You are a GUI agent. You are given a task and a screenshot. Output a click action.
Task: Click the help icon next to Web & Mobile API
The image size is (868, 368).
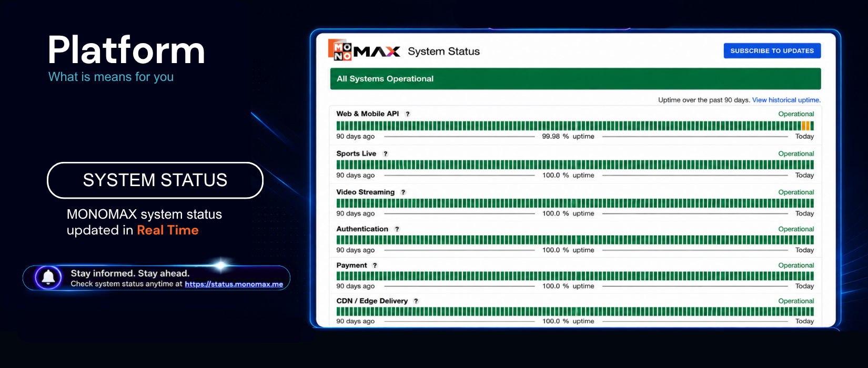tap(408, 114)
